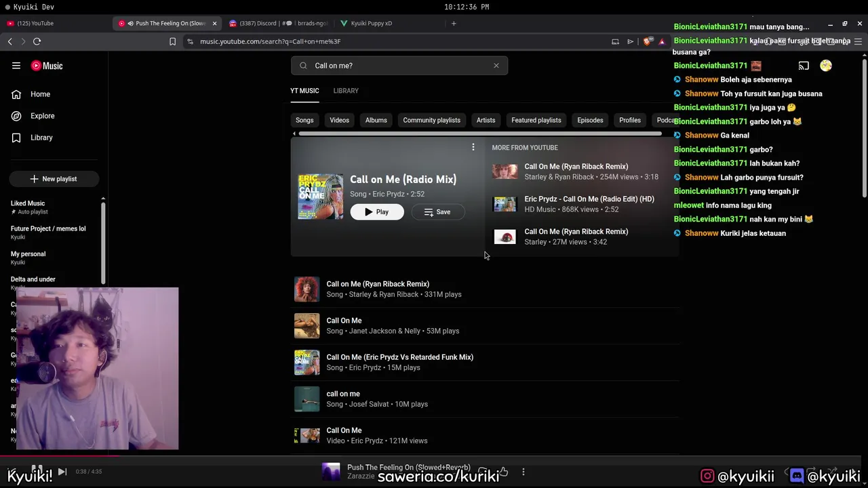Image resolution: width=868 pixels, height=488 pixels.
Task: Click the Josef Salvat call me album thumbnail
Action: pos(307,399)
